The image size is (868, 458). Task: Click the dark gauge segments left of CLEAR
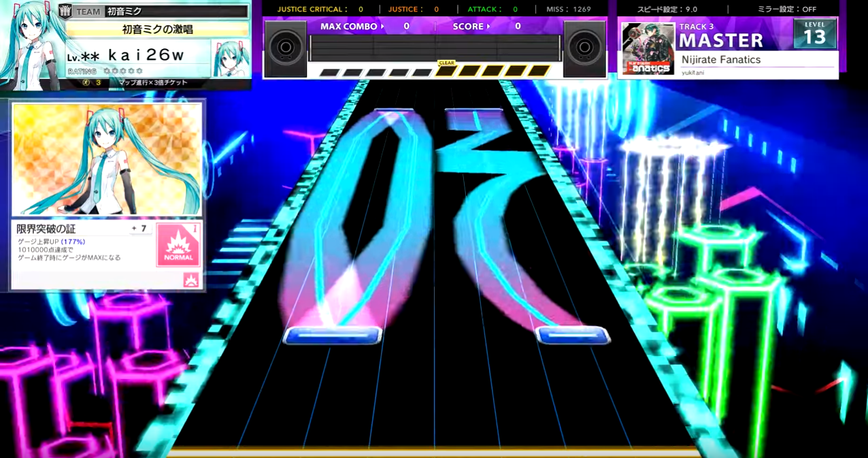tap(375, 72)
